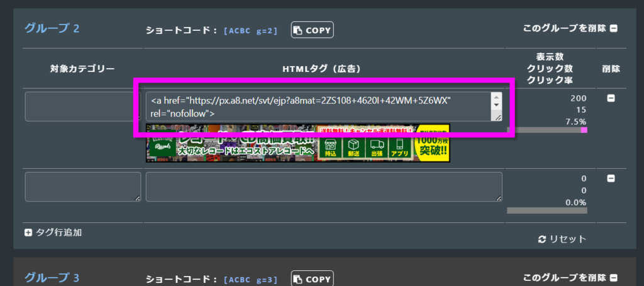
Task: Click the resize handle of the first HTML tag box
Action: [497, 117]
